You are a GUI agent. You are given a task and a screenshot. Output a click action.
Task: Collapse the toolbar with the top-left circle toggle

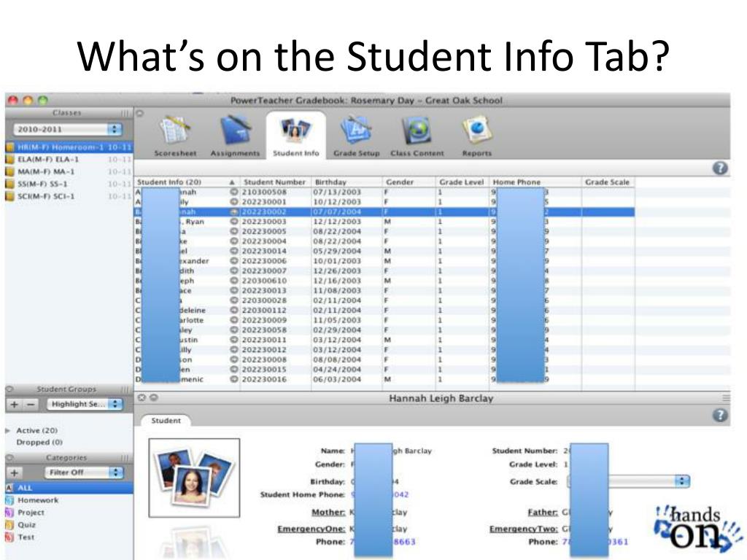pyautogui.click(x=140, y=113)
